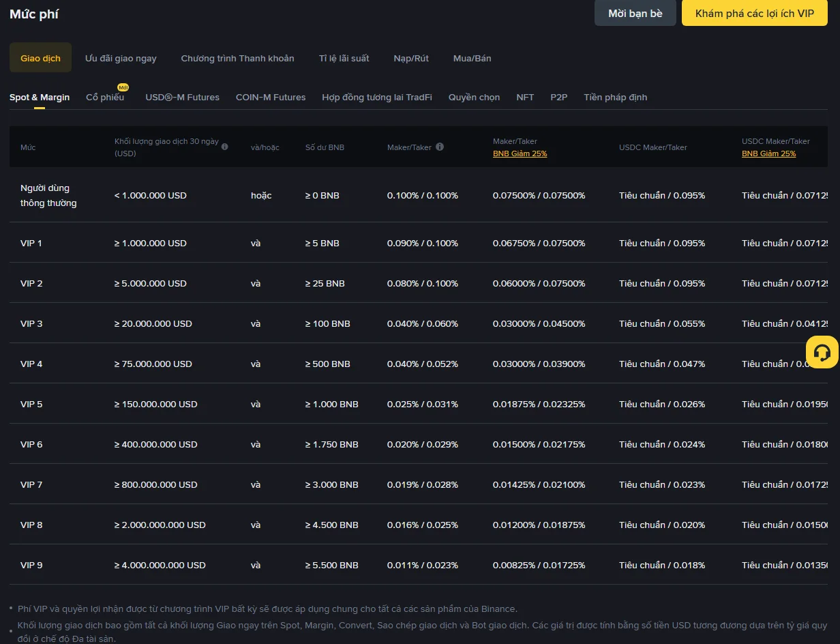Click the '≥ 4.000.000.000 USD' volume cell
This screenshot has height=644, width=840.
(160, 565)
